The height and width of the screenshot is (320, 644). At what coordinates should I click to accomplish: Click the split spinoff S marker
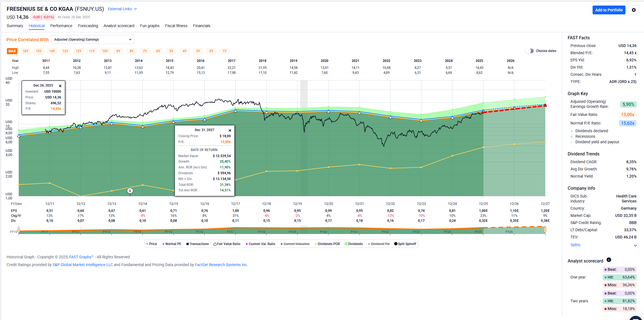click(x=130, y=191)
